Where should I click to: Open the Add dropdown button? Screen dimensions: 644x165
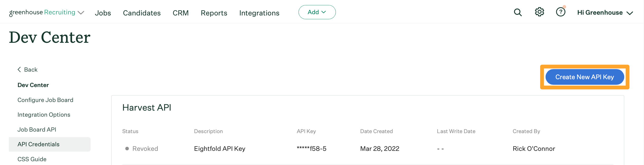(x=317, y=12)
